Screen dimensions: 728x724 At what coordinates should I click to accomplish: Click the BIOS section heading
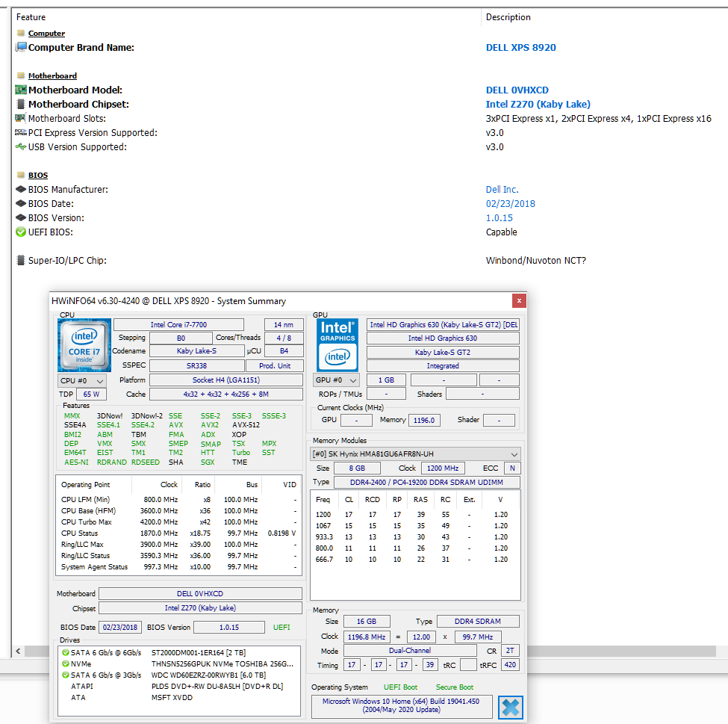(38, 175)
